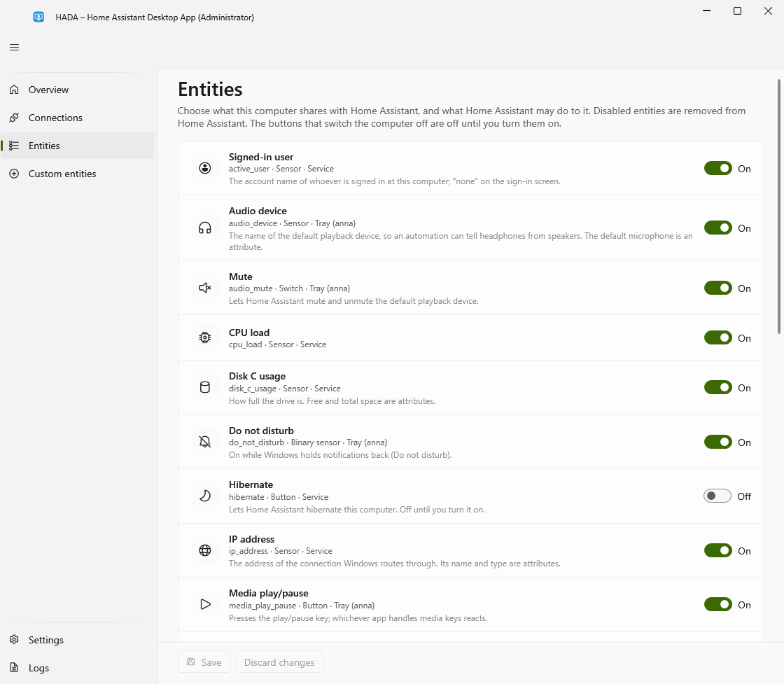The image size is (784, 684).
Task: Click the Audio device headphones icon
Action: [205, 228]
